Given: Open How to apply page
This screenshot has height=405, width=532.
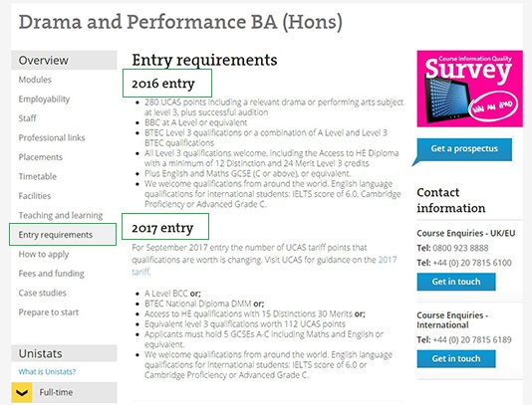Looking at the screenshot, I should [x=44, y=254].
